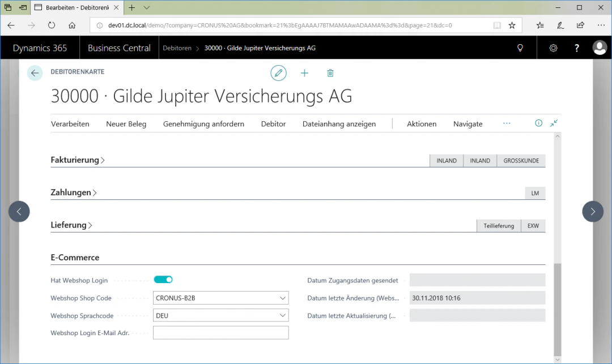Click the LM summary tag in Zahlungen
This screenshot has width=612, height=364.
click(535, 193)
